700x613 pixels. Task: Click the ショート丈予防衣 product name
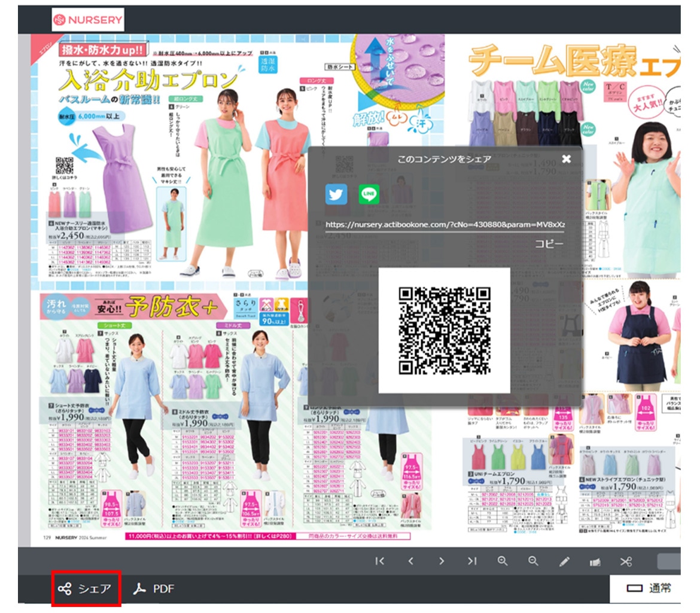click(71, 407)
